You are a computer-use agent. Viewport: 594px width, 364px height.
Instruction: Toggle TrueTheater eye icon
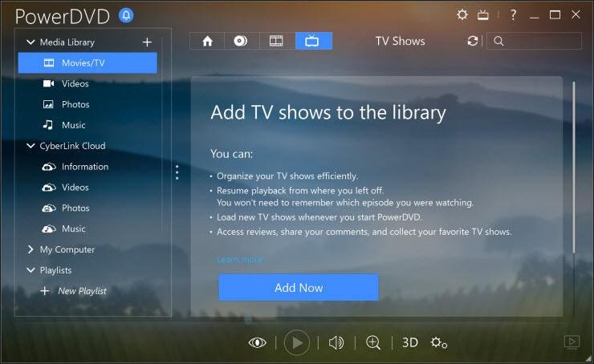click(257, 343)
